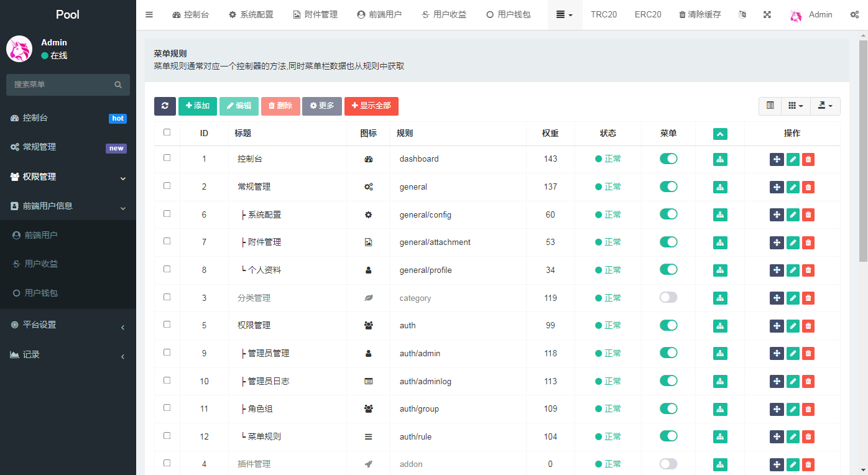Open the column selection grid dropdown

point(795,106)
